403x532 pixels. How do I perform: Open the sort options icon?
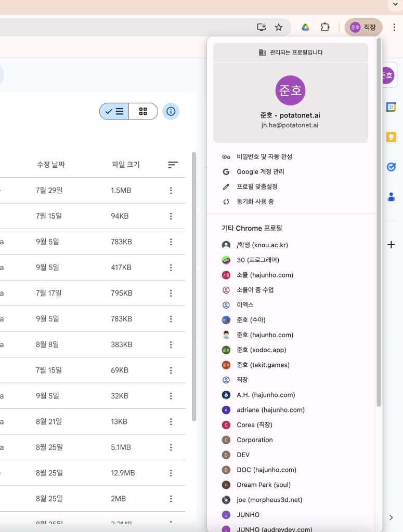point(173,165)
